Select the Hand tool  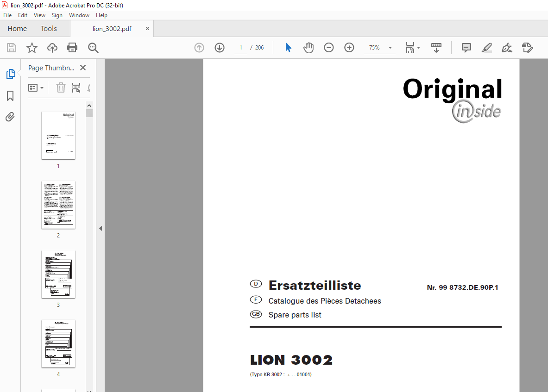point(308,47)
